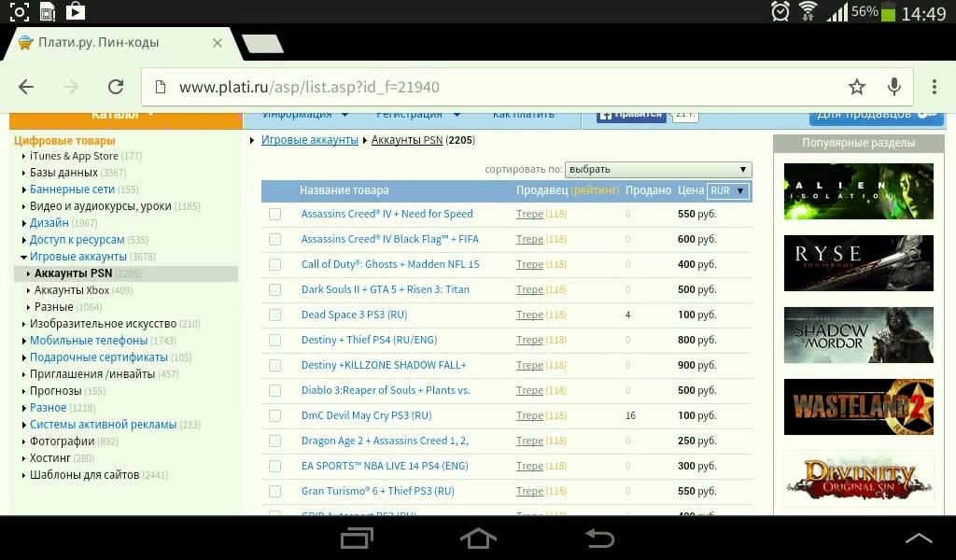956x560 pixels.
Task: Select Аккаунты PSN in category tree
Action: pyautogui.click(x=73, y=273)
